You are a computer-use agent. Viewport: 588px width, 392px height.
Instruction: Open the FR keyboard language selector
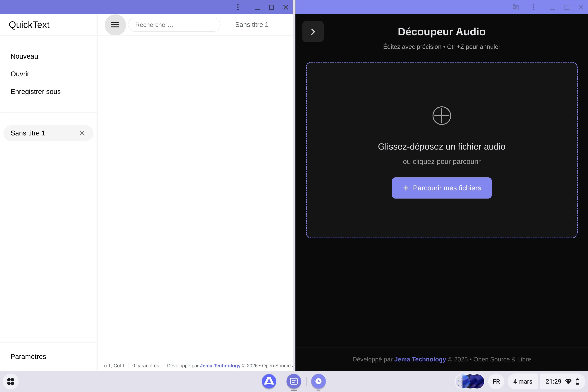tap(496, 381)
